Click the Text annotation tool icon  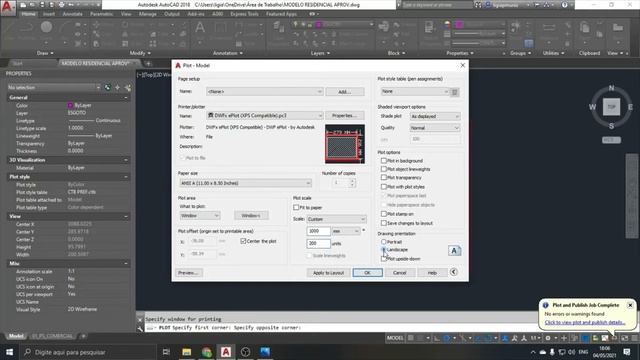point(200,28)
